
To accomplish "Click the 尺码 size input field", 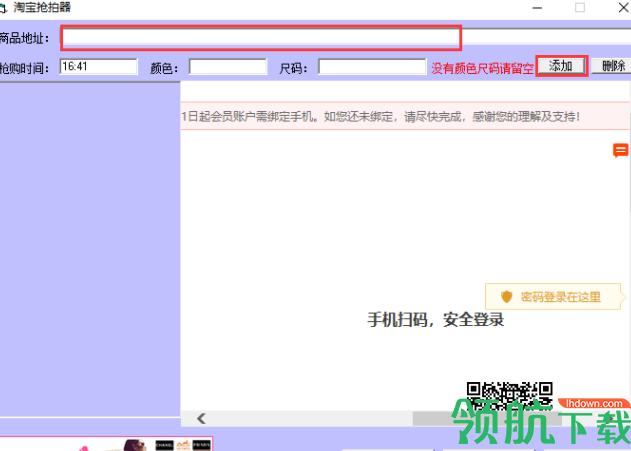I will point(372,66).
